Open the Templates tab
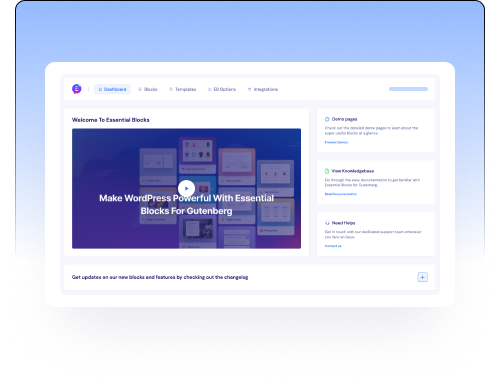 click(x=183, y=89)
